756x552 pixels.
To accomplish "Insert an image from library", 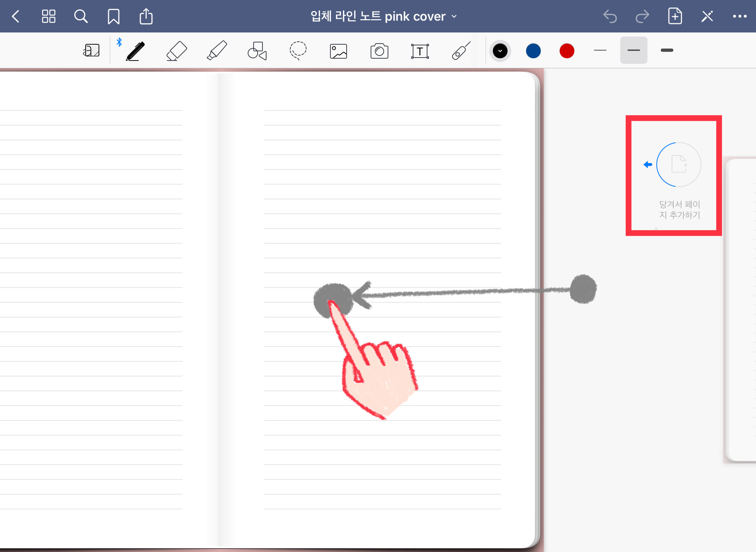I will (x=339, y=51).
